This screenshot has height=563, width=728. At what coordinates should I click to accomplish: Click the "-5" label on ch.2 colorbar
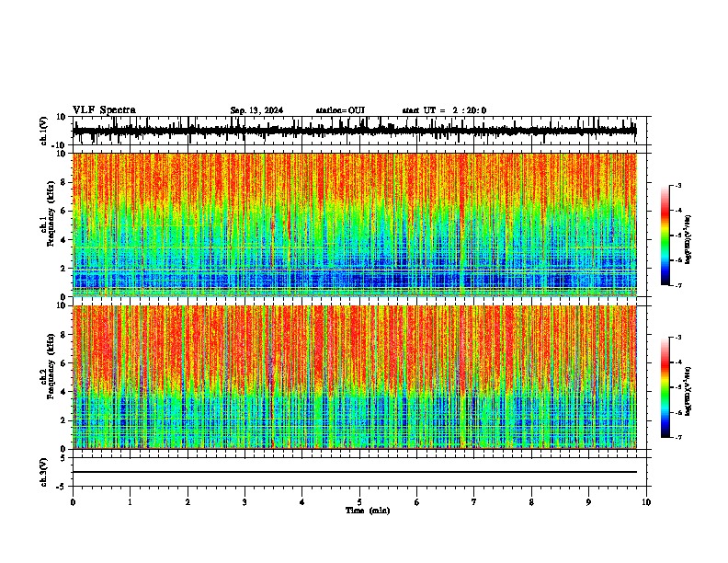click(x=678, y=387)
